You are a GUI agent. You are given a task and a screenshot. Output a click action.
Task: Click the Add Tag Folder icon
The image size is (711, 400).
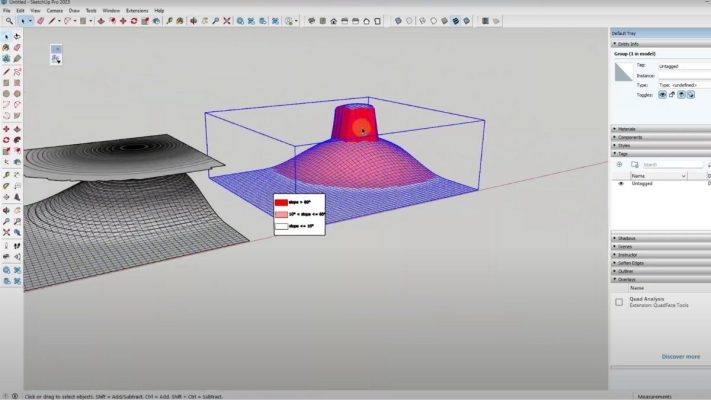coord(632,165)
